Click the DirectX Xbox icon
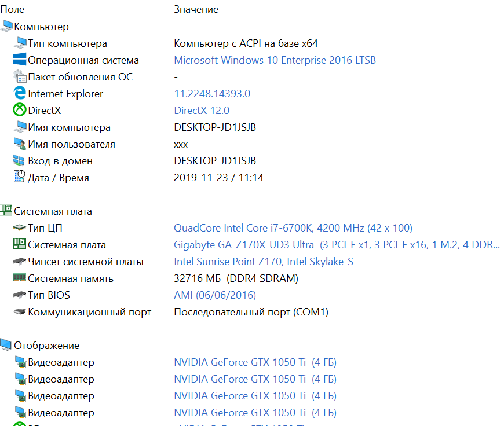Viewport: 504px width, 426px height. (x=20, y=110)
